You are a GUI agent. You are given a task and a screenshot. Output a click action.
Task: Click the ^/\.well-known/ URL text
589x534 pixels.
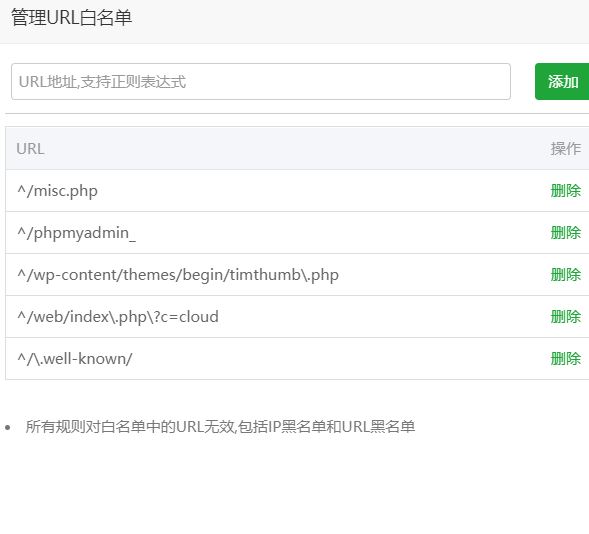coord(75,359)
